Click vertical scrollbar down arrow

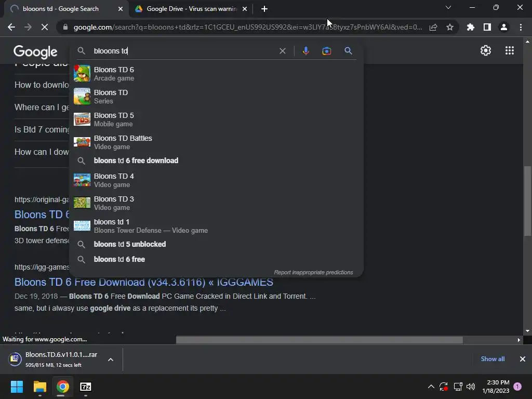point(527,331)
